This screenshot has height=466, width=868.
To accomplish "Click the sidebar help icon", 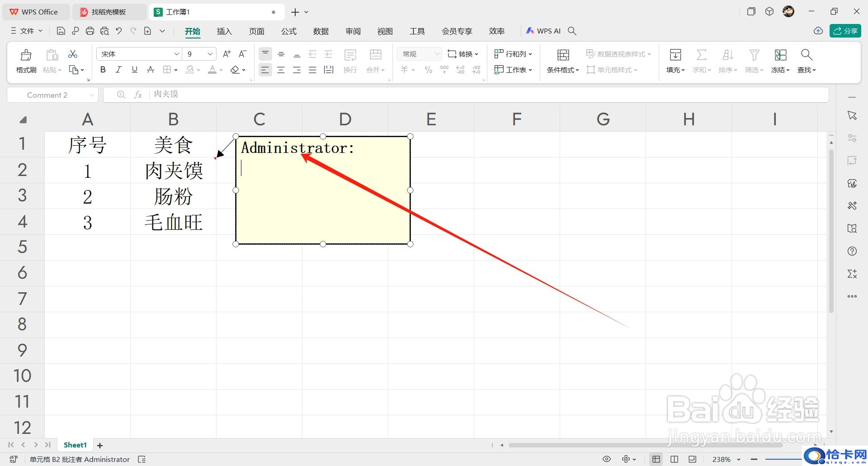I will pyautogui.click(x=852, y=251).
